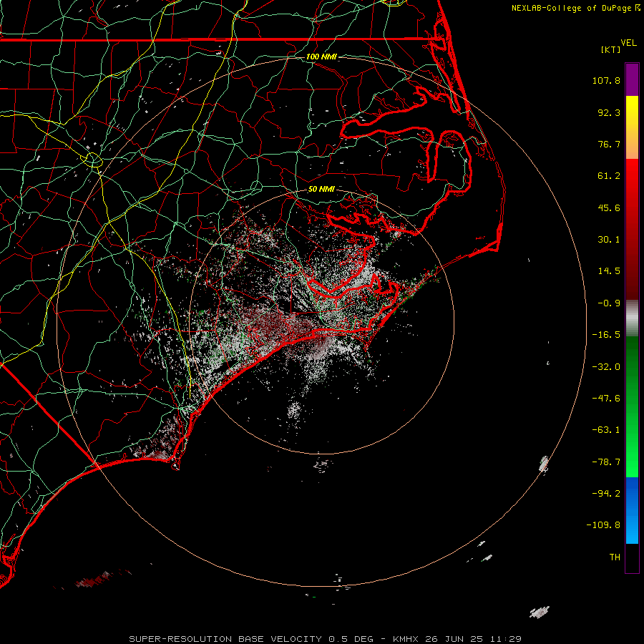The image size is (644, 644).
Task: Select the -94.2 scale value
Action: (606, 494)
